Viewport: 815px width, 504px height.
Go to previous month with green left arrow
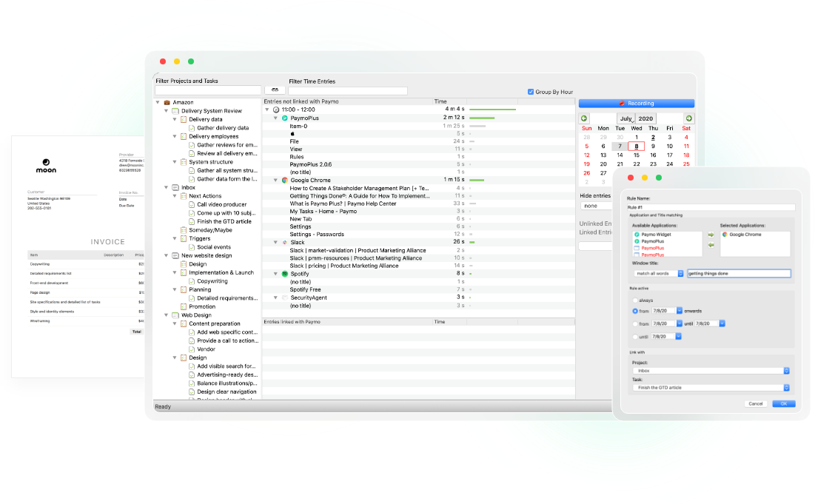[584, 118]
